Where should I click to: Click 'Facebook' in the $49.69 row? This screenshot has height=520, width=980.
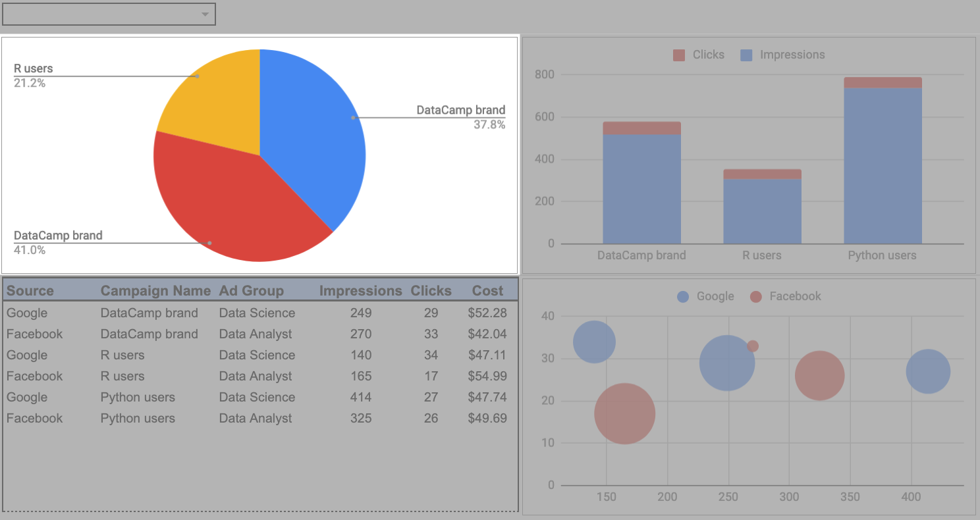pos(34,419)
